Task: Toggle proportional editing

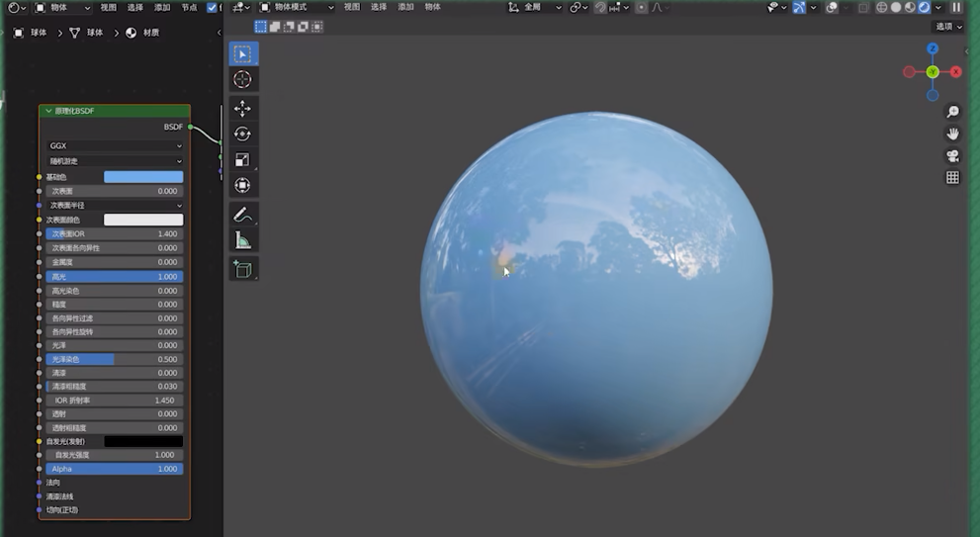Action: 641,8
